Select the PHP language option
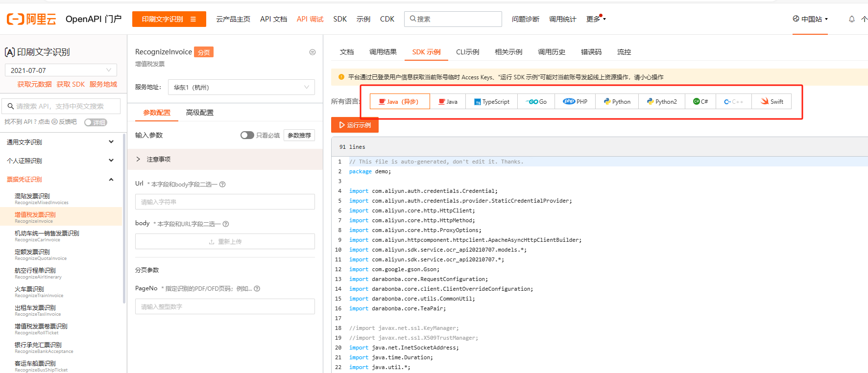The height and width of the screenshot is (373, 868). 575,101
